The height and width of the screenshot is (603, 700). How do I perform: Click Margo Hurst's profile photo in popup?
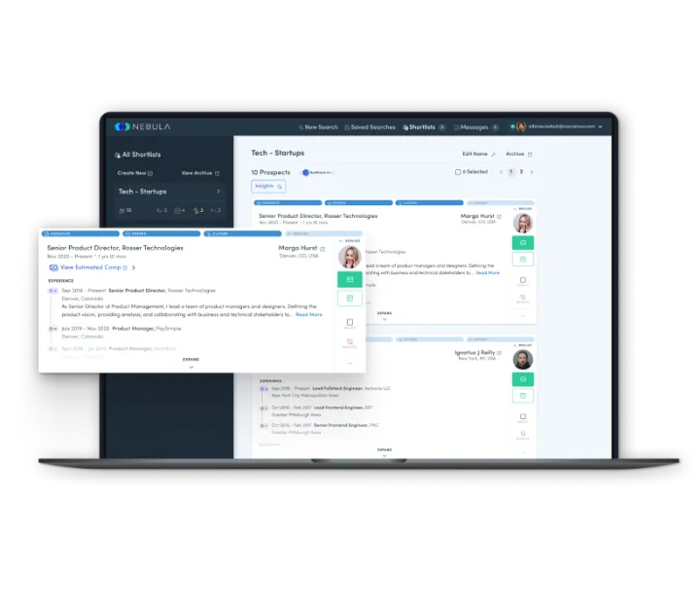point(350,256)
